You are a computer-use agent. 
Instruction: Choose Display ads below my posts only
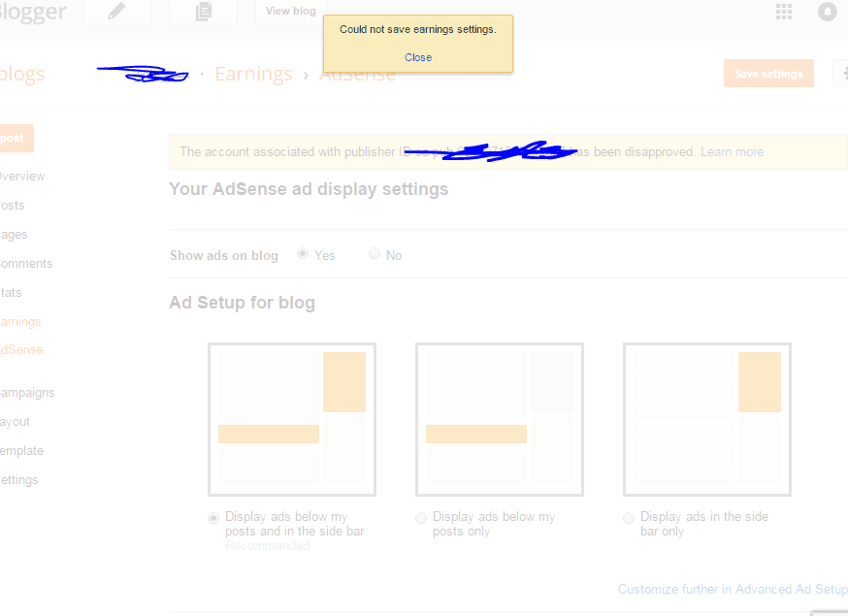pyautogui.click(x=421, y=518)
